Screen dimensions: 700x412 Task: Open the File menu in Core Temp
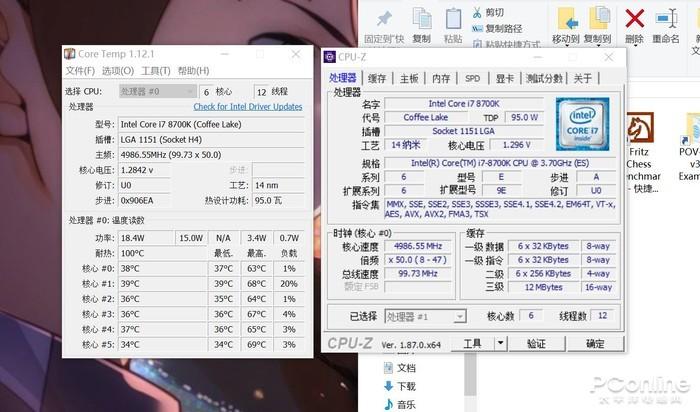coord(80,71)
